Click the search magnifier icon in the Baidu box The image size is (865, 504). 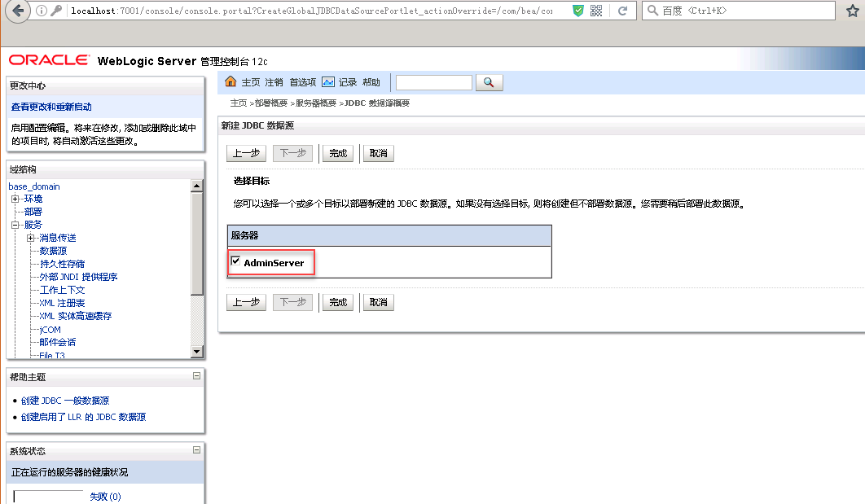point(652,11)
